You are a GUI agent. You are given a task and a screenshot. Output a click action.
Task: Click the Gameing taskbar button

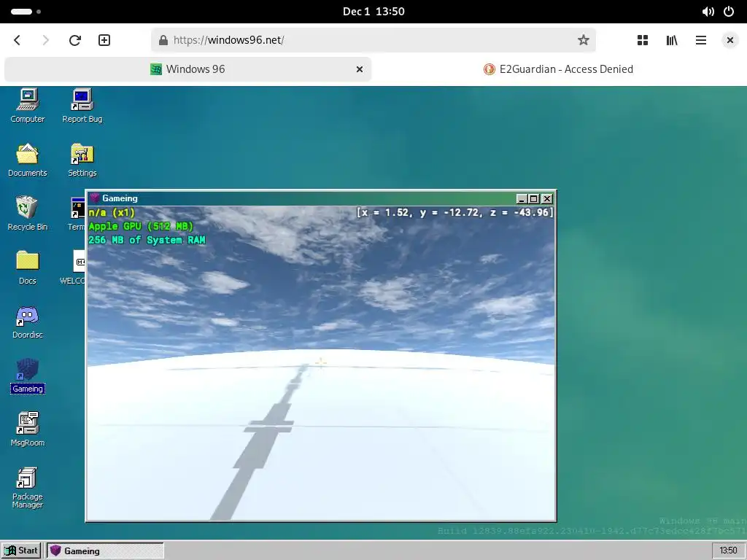tap(105, 551)
